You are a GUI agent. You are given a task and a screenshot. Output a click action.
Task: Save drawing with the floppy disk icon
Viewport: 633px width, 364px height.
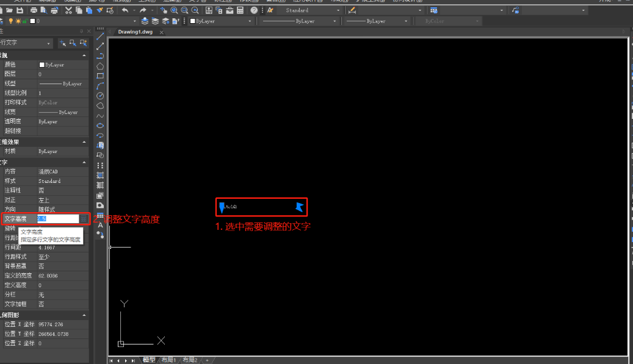coord(20,10)
